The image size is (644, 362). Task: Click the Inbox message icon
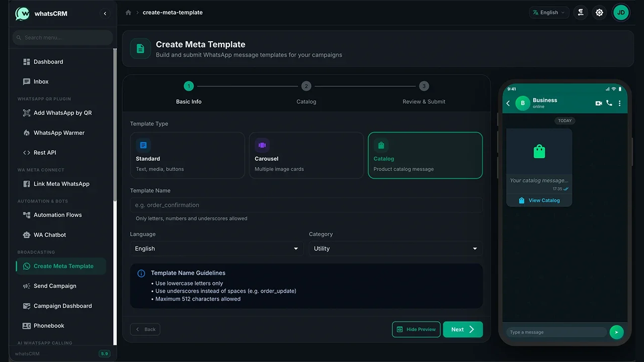coord(27,81)
